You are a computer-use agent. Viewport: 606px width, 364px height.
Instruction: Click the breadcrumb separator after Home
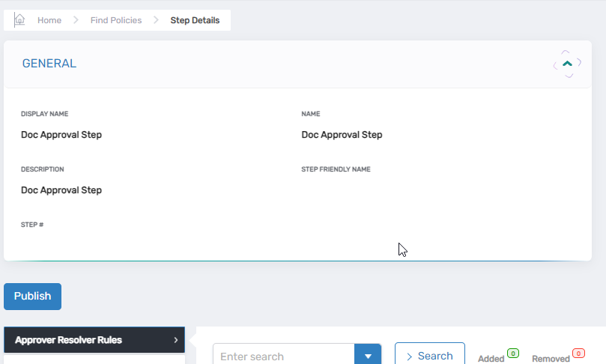point(76,20)
